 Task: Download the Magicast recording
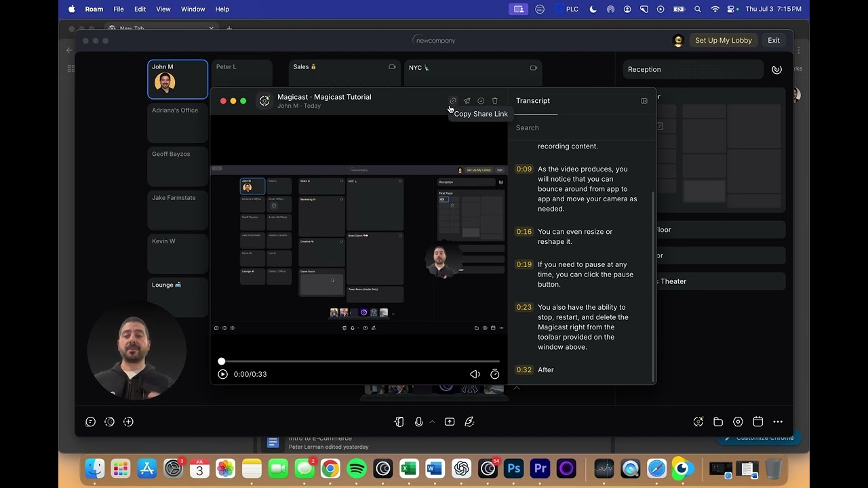pos(481,101)
